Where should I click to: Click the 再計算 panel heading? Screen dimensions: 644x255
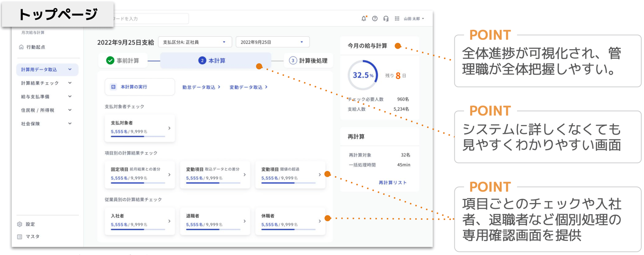tap(356, 137)
